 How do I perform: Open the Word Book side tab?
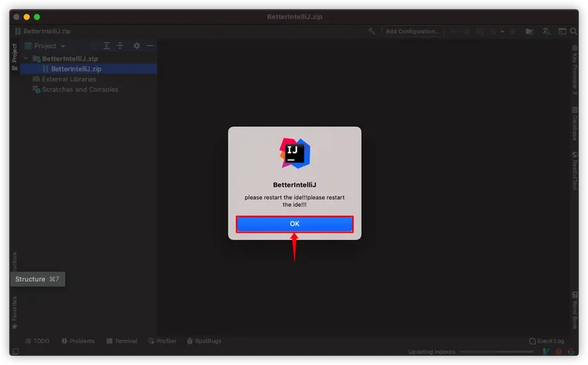pyautogui.click(x=575, y=311)
